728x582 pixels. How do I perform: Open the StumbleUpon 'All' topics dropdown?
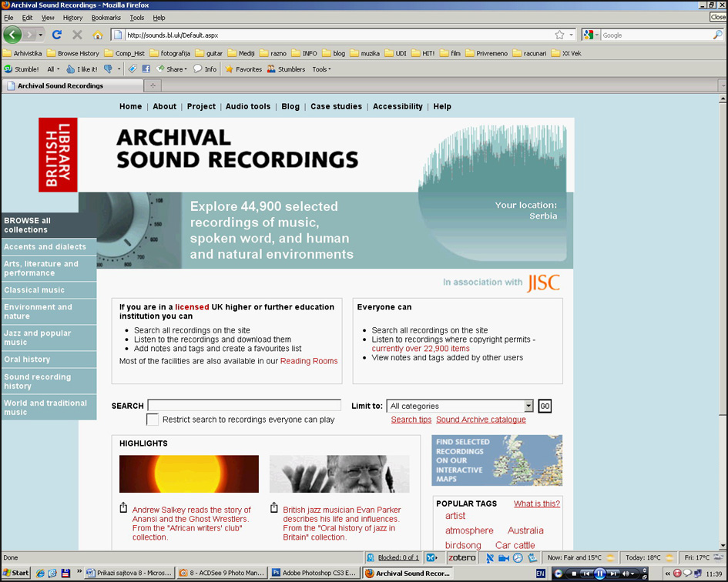[x=53, y=69]
